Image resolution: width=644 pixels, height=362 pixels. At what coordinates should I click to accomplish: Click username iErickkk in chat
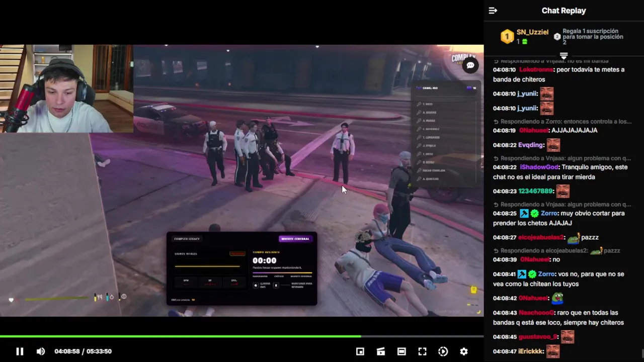click(531, 351)
